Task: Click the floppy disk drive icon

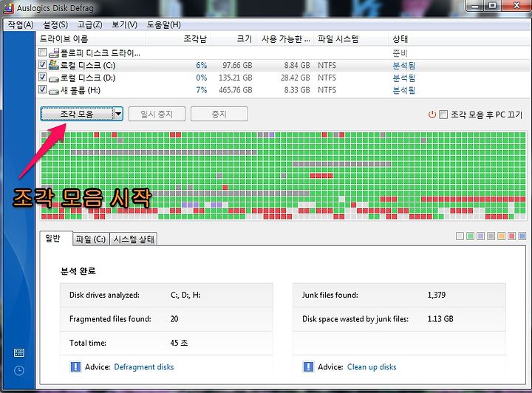Action: click(x=54, y=53)
